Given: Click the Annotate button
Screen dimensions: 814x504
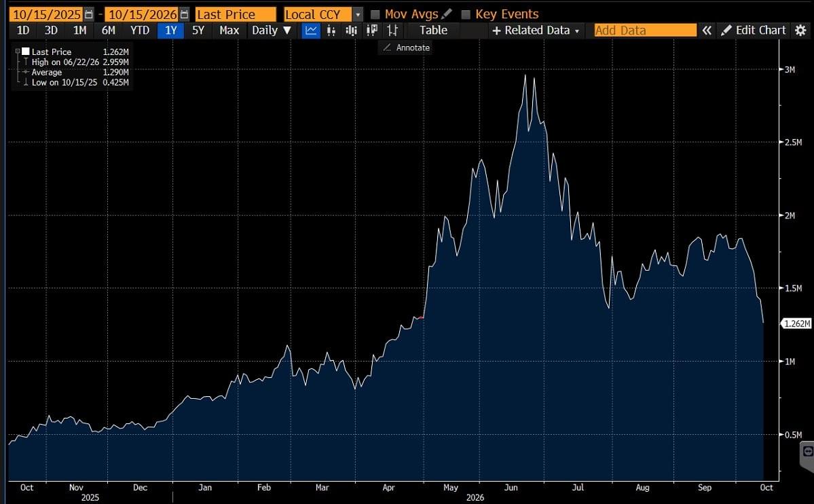Looking at the screenshot, I should click(407, 47).
